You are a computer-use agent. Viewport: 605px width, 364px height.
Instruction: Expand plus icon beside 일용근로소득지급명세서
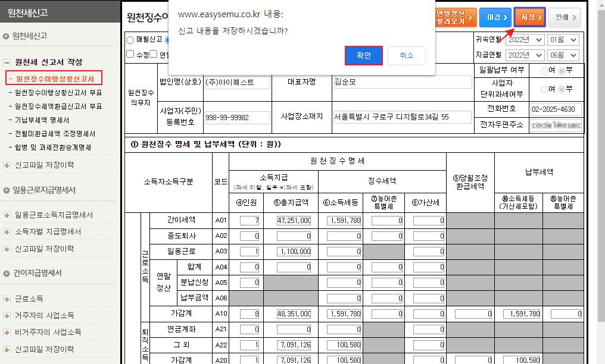click(x=7, y=215)
